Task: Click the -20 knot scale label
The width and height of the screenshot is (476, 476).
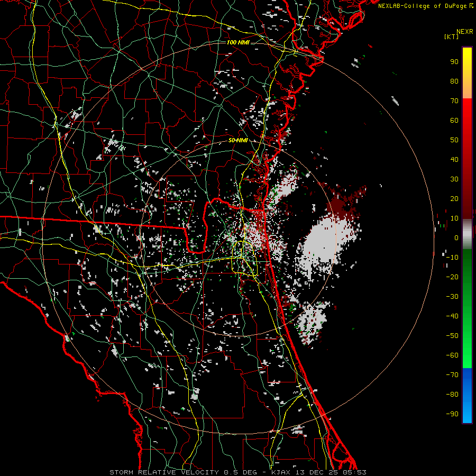Action: tap(452, 277)
